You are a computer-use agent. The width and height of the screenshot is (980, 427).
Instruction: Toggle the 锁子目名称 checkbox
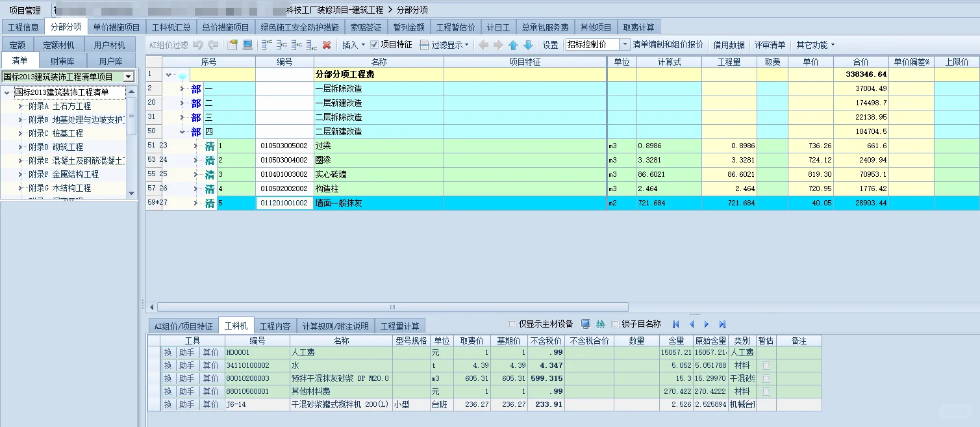point(614,324)
